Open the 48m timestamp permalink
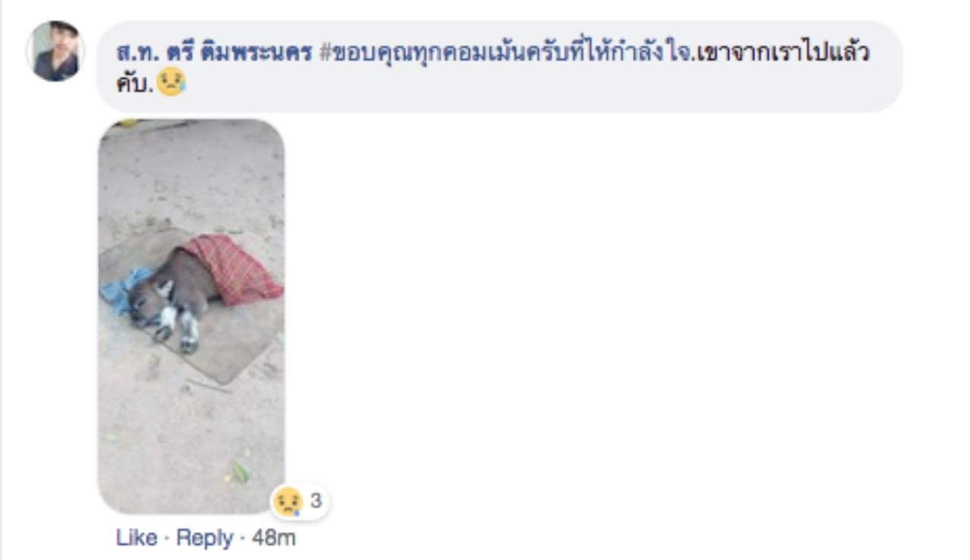 [274, 538]
